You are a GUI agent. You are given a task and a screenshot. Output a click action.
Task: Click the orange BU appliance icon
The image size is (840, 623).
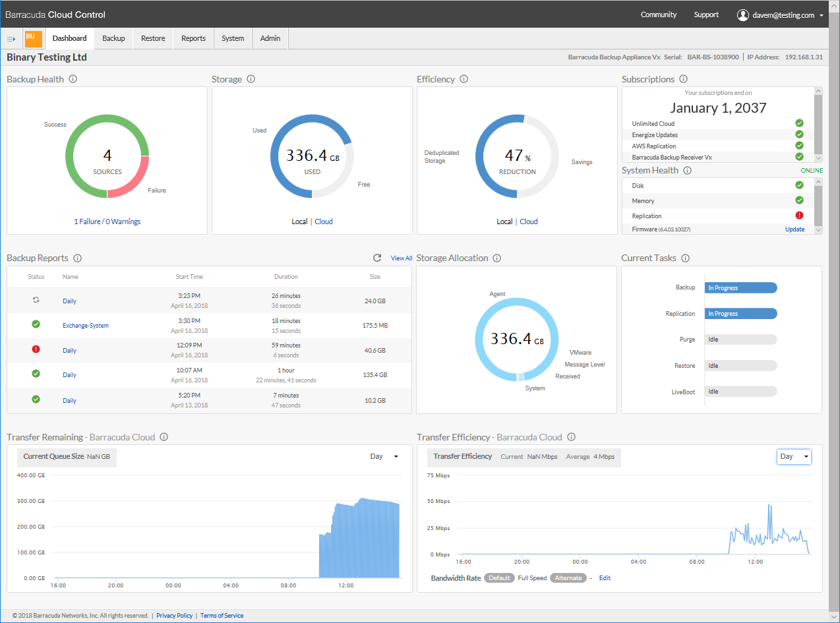pos(33,38)
